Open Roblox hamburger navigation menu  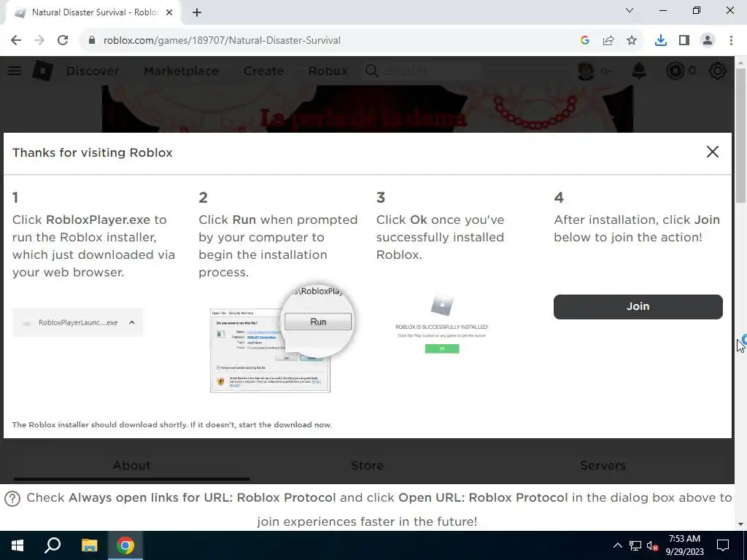point(15,71)
